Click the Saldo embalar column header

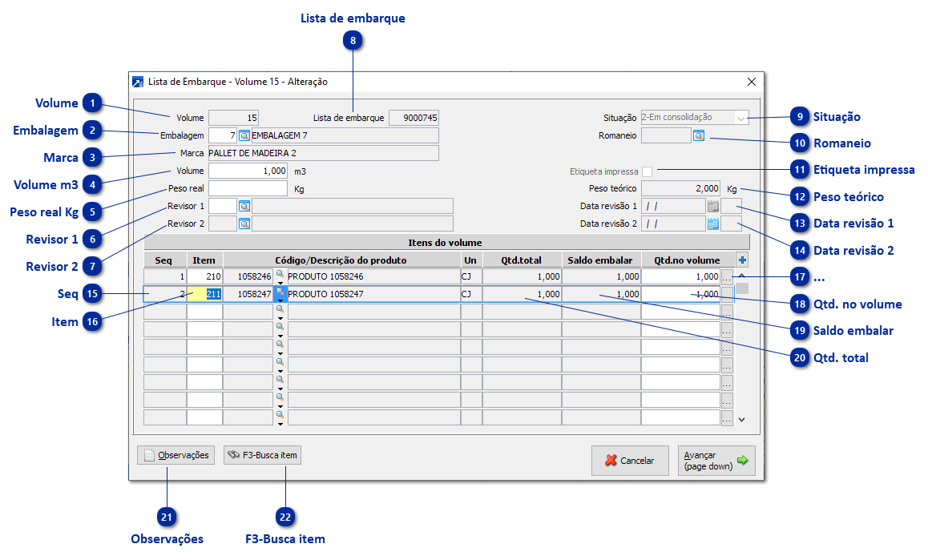pos(601,260)
